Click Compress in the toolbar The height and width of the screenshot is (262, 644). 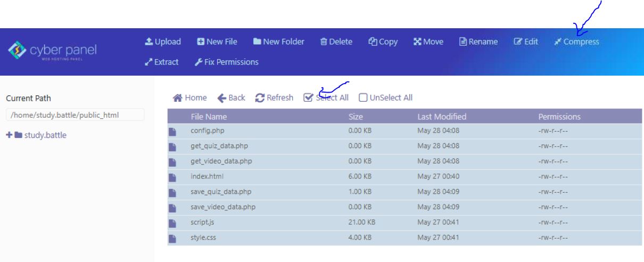pyautogui.click(x=576, y=42)
